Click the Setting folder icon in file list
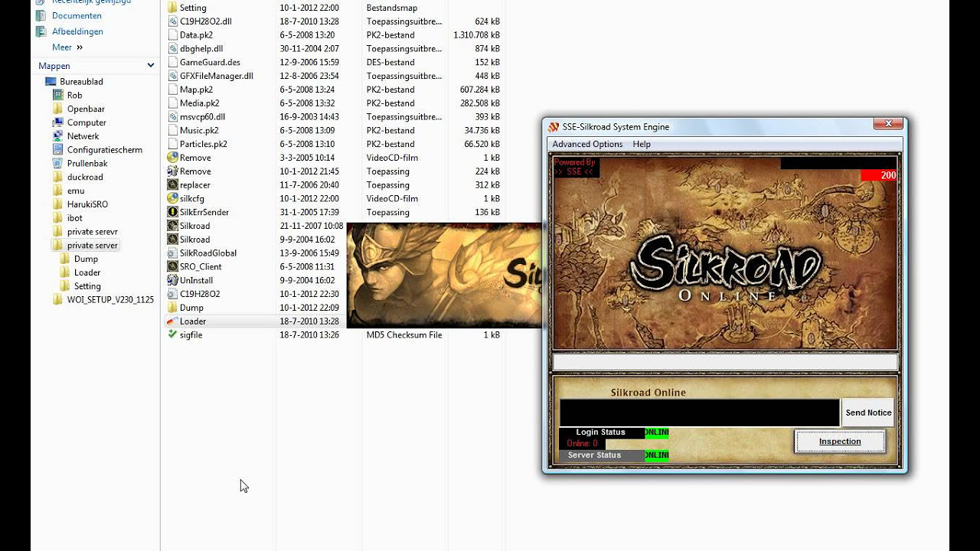Screen dimensions: 980x551 (x=172, y=8)
